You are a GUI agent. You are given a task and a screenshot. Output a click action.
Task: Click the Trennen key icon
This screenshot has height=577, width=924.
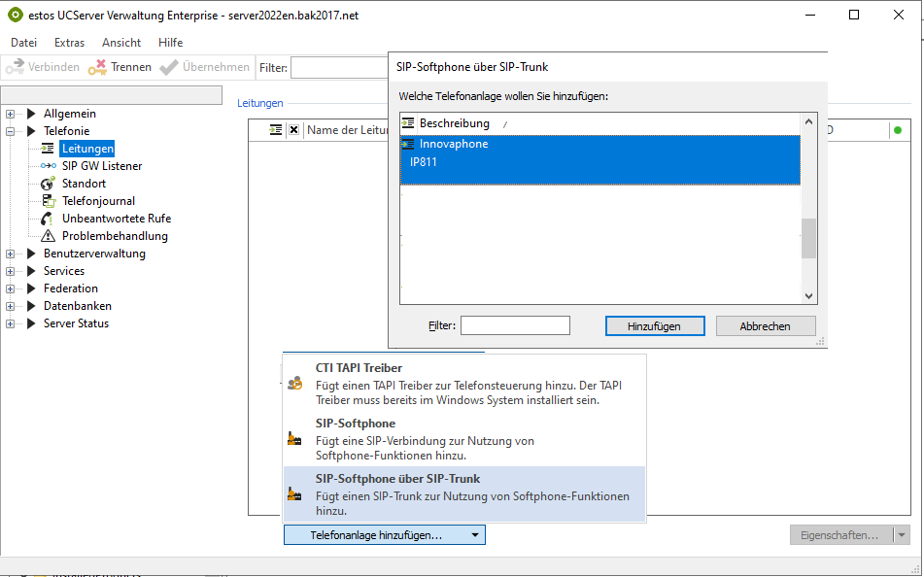tap(97, 68)
